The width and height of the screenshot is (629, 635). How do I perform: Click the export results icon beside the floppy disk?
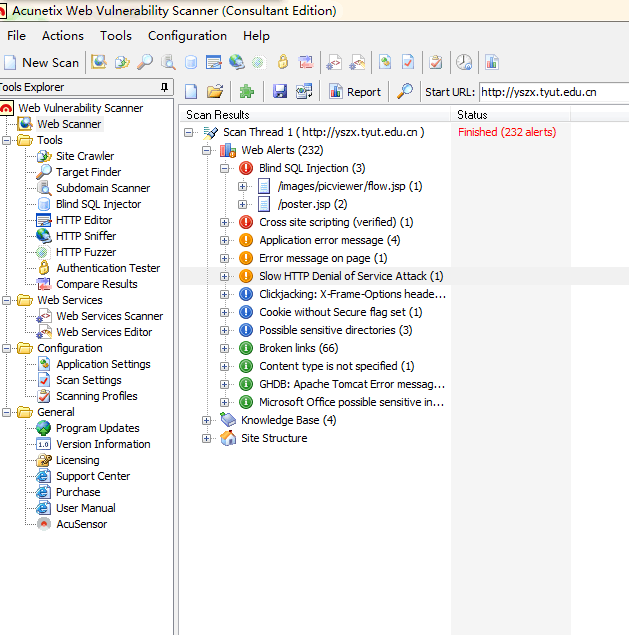tap(304, 92)
